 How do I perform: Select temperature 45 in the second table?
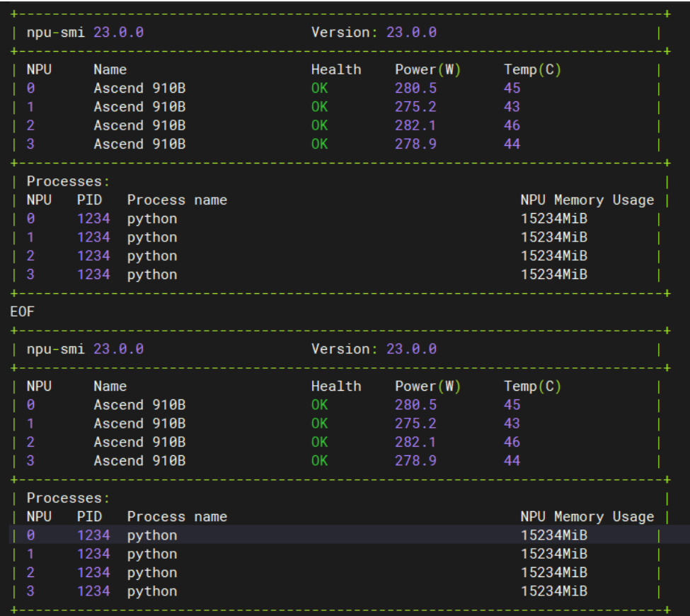[512, 405]
